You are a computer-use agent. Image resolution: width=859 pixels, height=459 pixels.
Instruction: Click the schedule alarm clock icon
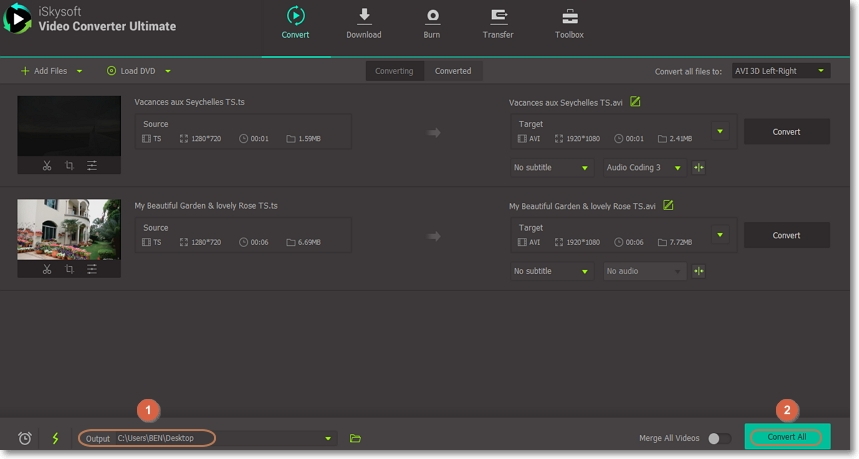click(x=25, y=438)
